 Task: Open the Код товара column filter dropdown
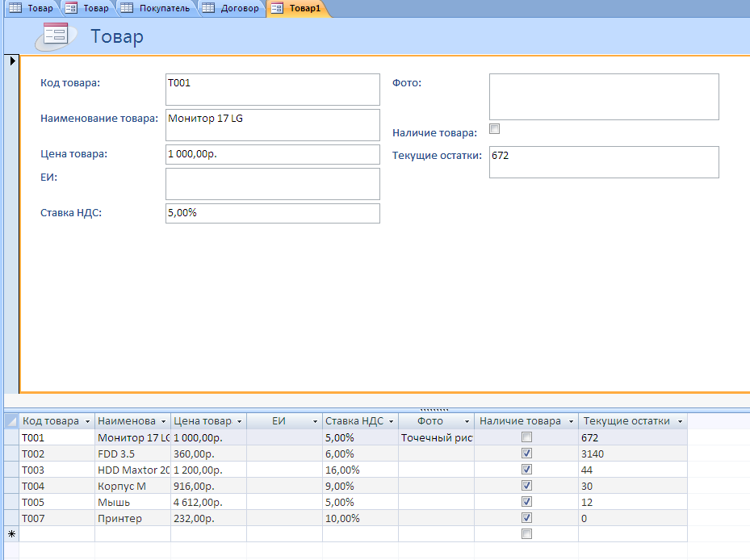pos(87,421)
